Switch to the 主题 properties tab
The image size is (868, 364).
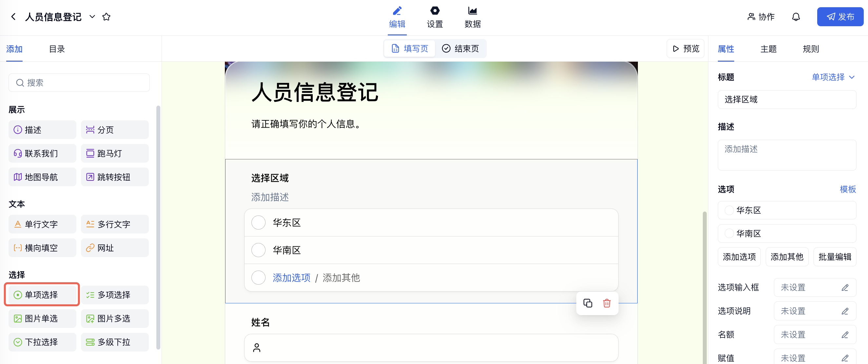tap(768, 49)
